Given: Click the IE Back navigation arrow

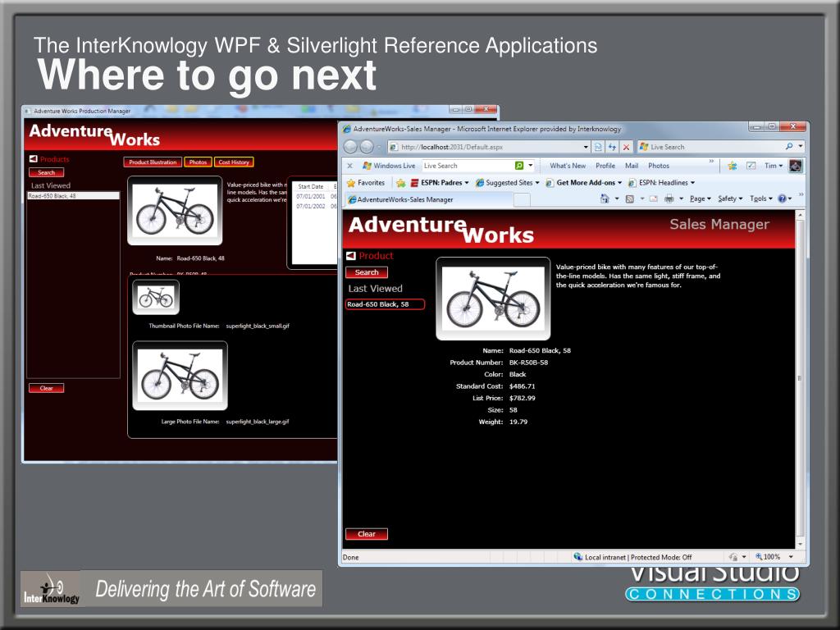Looking at the screenshot, I should point(350,146).
